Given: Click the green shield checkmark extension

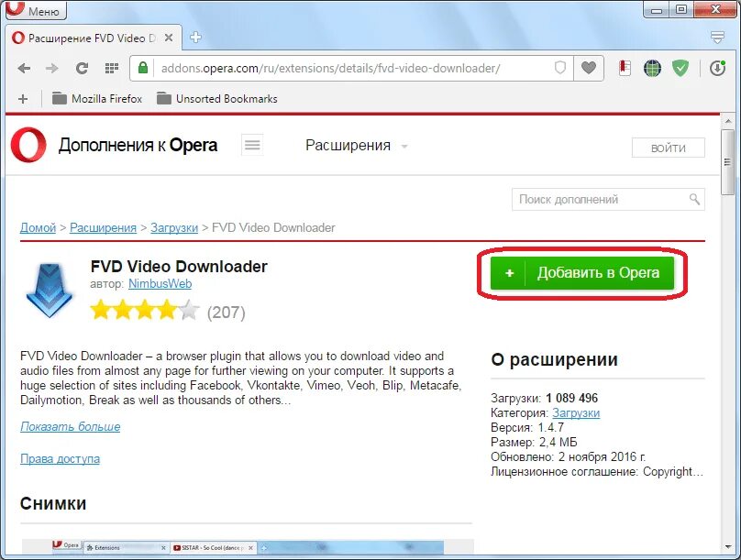Looking at the screenshot, I should coord(680,69).
